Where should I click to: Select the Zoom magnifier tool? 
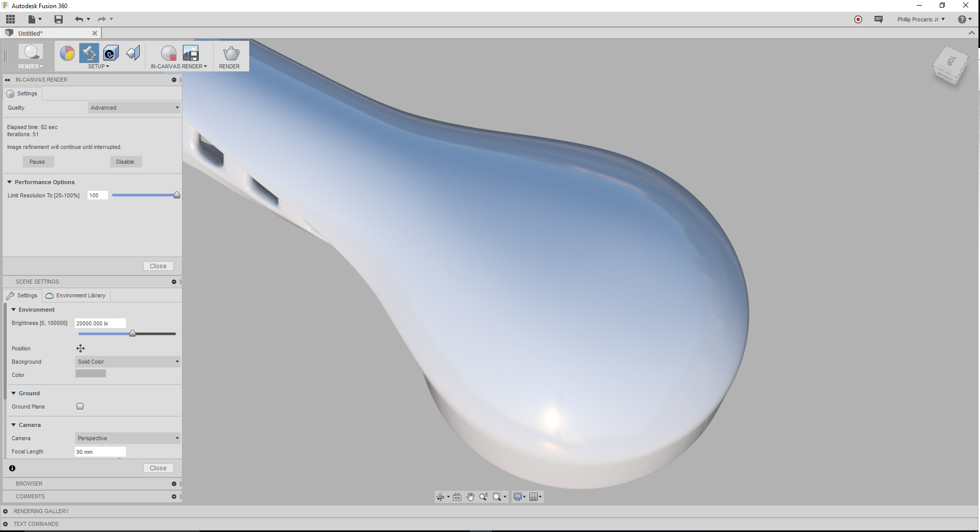[483, 496]
